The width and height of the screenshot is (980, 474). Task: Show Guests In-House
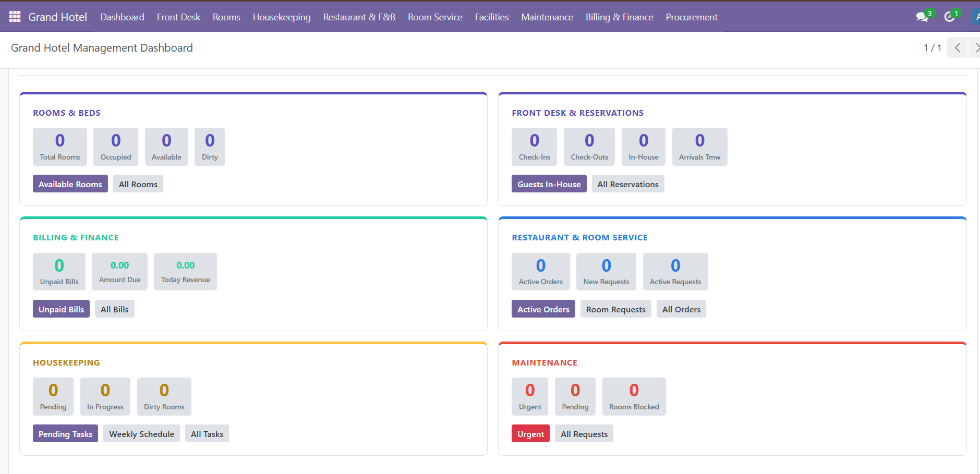pyautogui.click(x=549, y=184)
